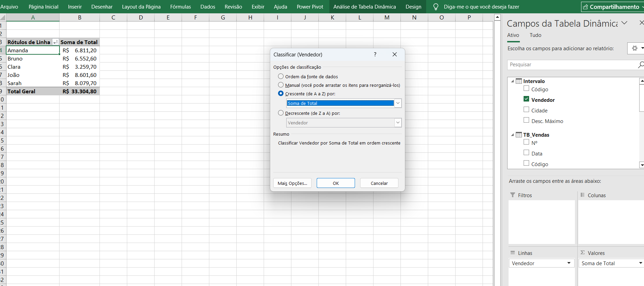The height and width of the screenshot is (286, 644).
Task: Click the TB_Vendas table icon
Action: (x=519, y=135)
